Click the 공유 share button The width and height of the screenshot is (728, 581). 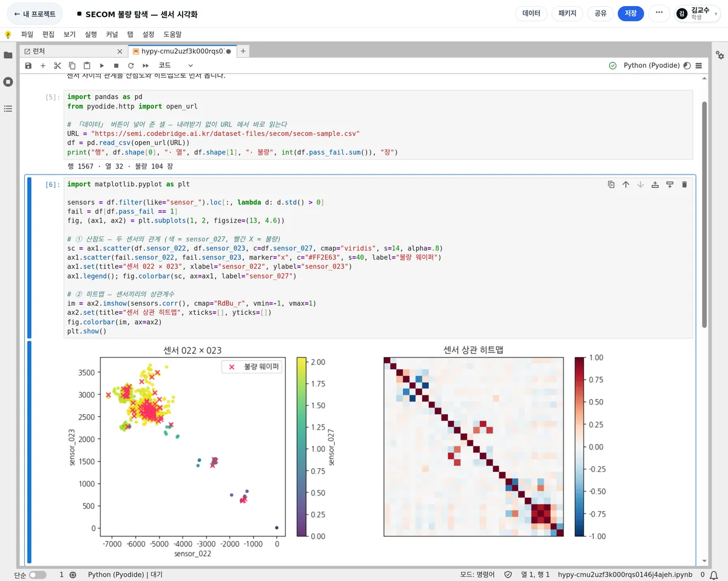[601, 13]
